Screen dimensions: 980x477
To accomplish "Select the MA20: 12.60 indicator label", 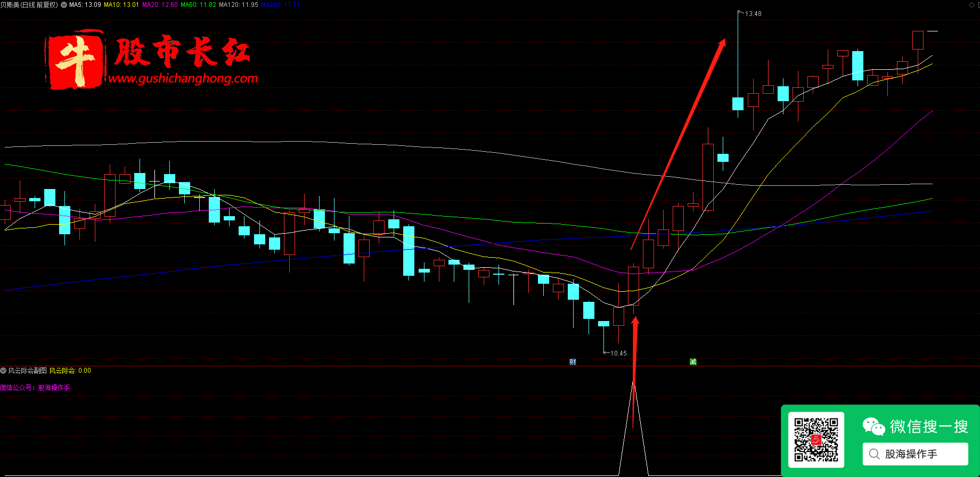I will [x=160, y=5].
